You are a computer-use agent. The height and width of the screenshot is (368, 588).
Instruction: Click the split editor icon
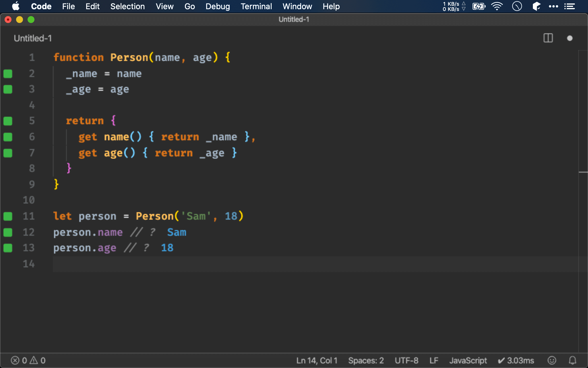pos(548,38)
